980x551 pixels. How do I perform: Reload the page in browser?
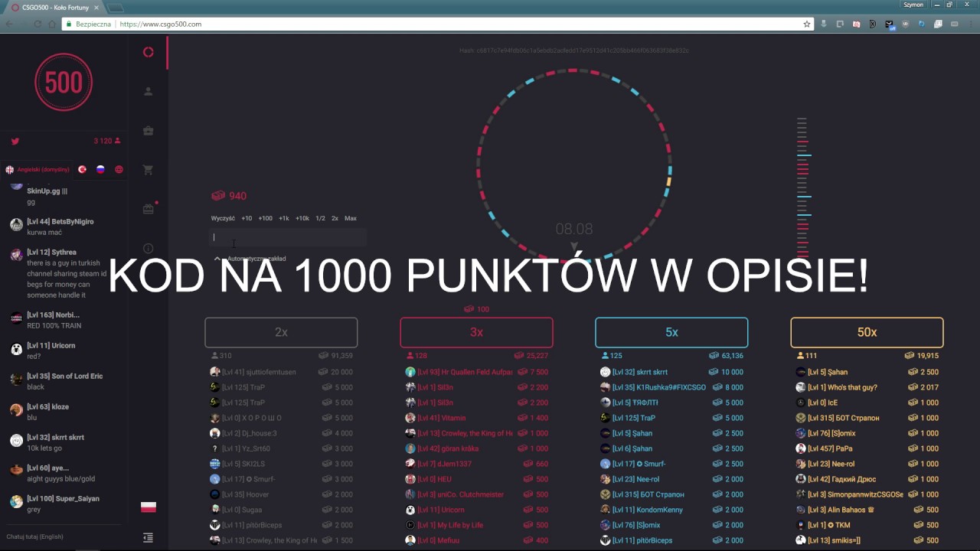38,24
